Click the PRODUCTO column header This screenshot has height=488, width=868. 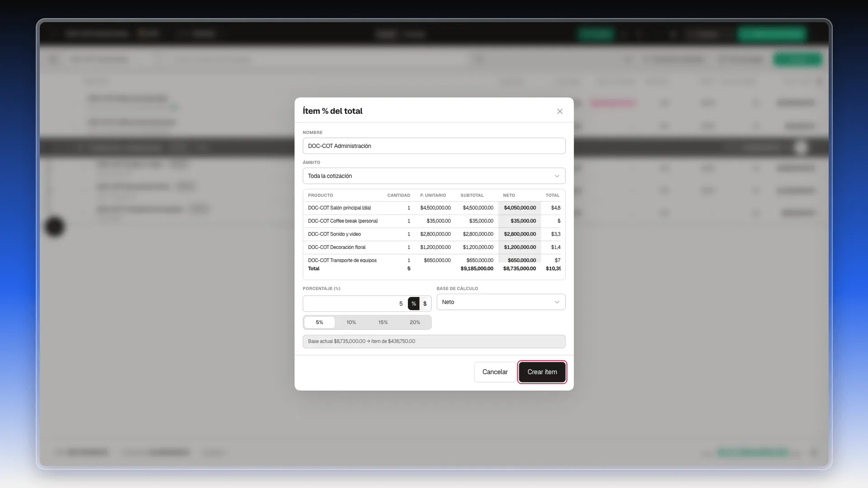click(321, 195)
